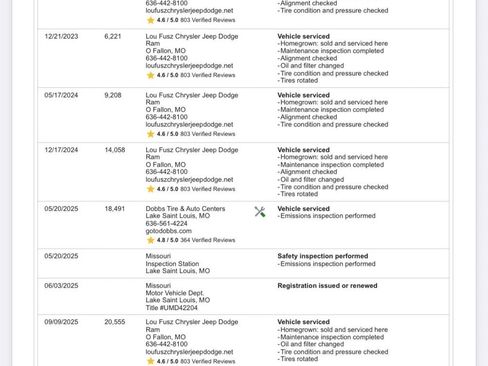
Task: Click the rating star for the 09/09/2025 entry
Action: pyautogui.click(x=150, y=361)
